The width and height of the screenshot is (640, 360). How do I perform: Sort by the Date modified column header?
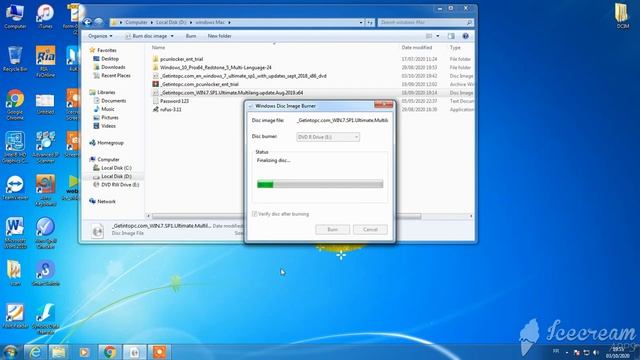[416, 48]
